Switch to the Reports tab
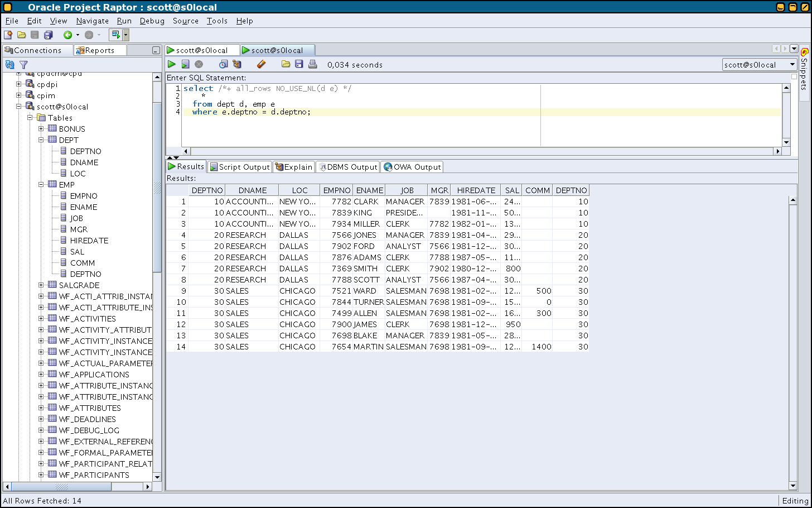812x508 pixels. point(100,50)
